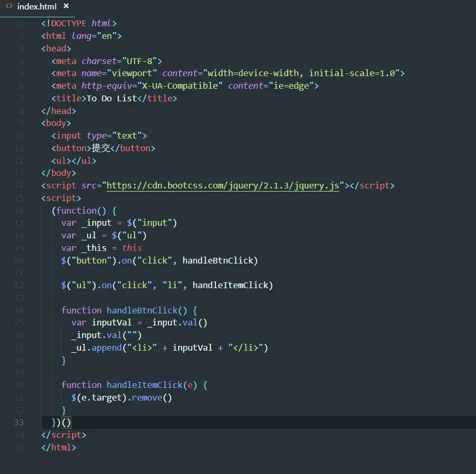Click the _input.val("") line

click(107, 335)
